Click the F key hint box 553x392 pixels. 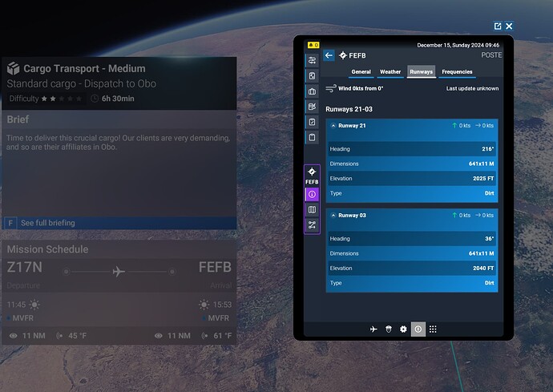[x=10, y=223]
